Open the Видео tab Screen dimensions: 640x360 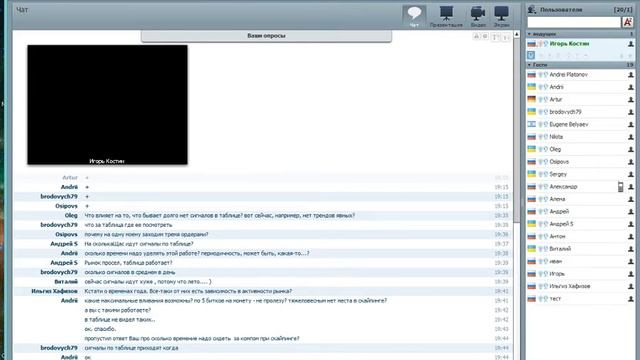point(478,16)
